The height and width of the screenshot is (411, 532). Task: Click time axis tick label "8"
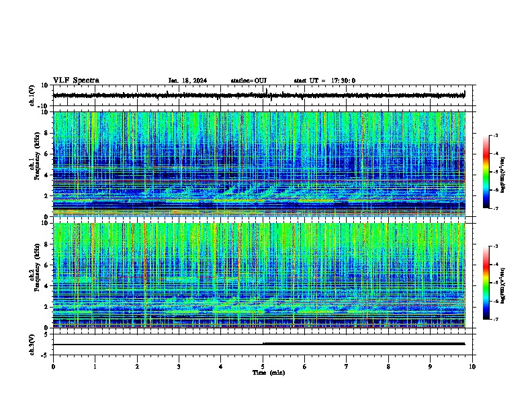388,367
